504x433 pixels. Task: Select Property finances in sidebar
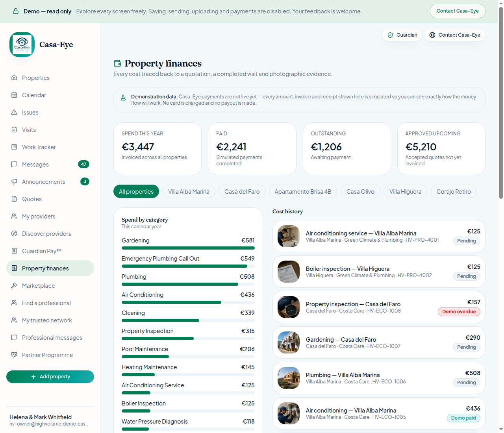50,268
